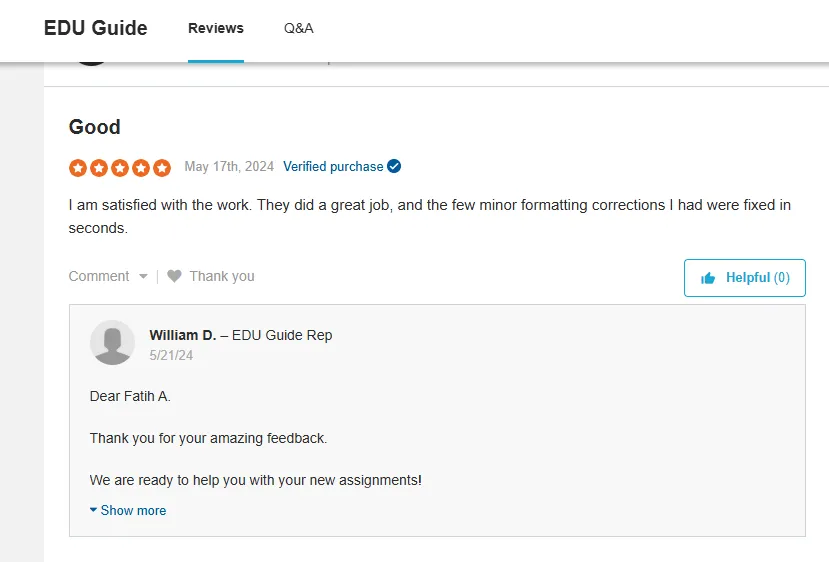Click William D. gray avatar icon
Screen dimensions: 829x562
(112, 343)
